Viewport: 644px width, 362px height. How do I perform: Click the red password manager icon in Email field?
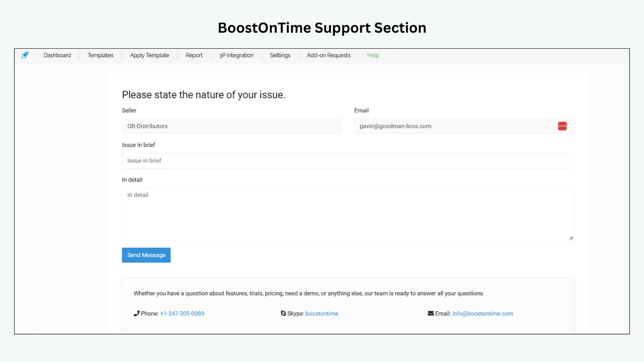coord(562,126)
